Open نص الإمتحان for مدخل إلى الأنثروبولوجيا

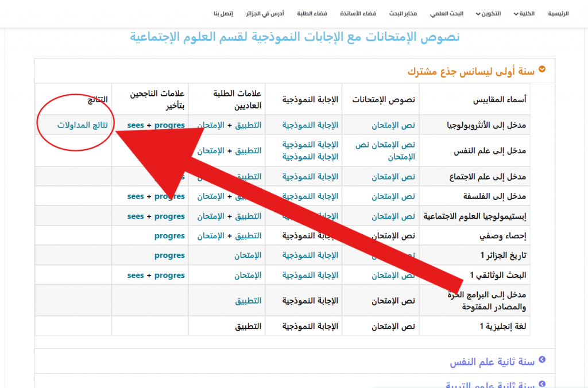[x=393, y=125]
